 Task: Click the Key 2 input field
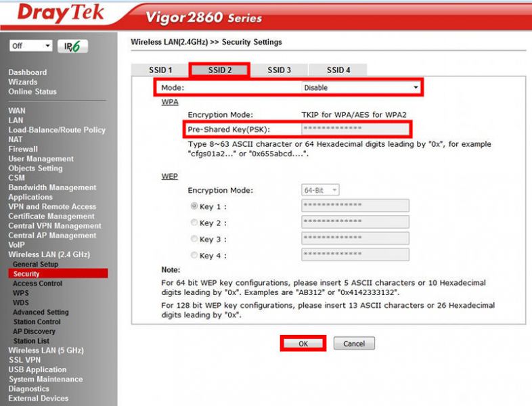355,222
